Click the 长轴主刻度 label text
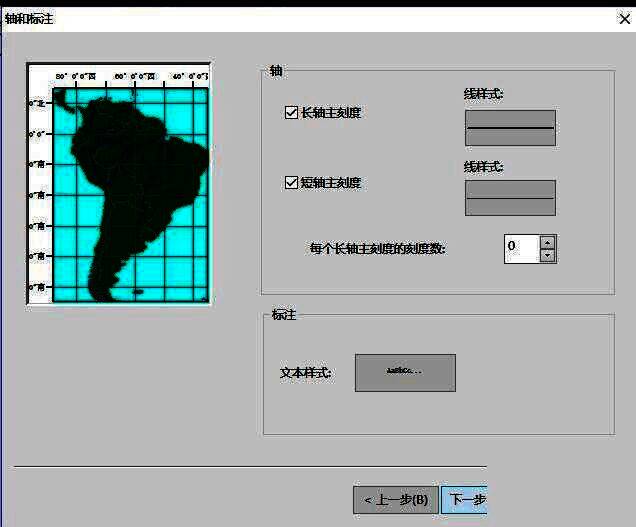The height and width of the screenshot is (527, 636). pos(331,113)
